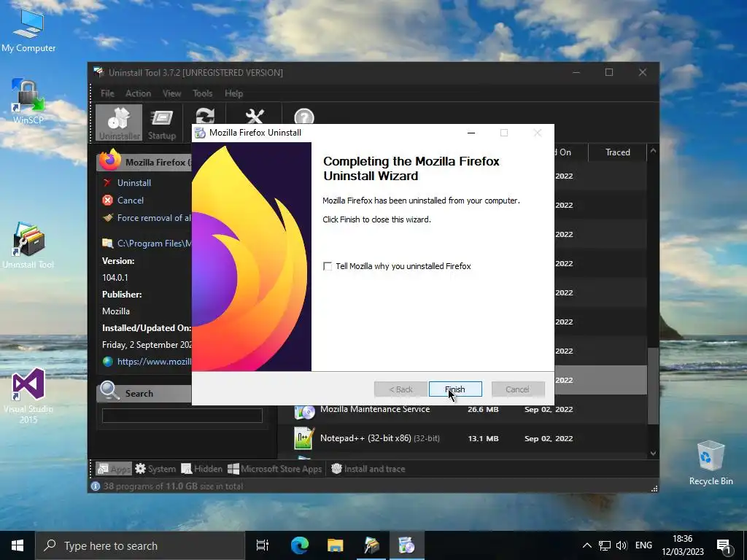Expand the hidden system tray icons chevron

pos(587,545)
